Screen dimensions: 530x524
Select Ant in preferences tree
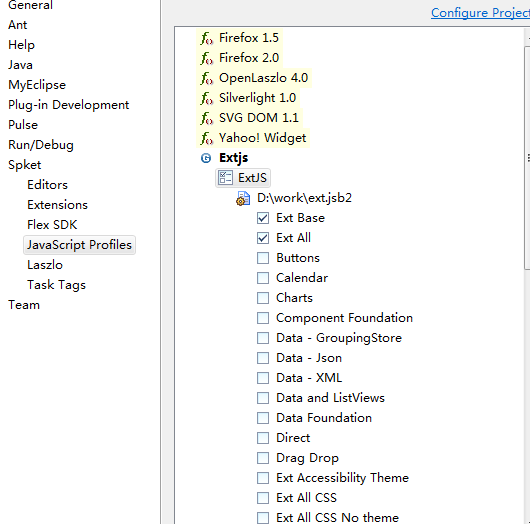tap(18, 25)
